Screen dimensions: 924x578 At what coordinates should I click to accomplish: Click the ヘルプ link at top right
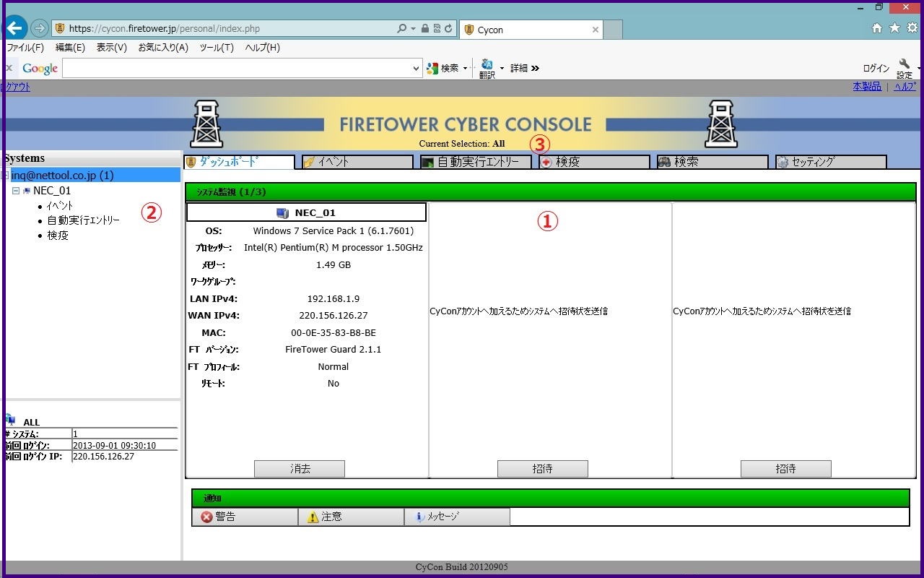click(905, 87)
